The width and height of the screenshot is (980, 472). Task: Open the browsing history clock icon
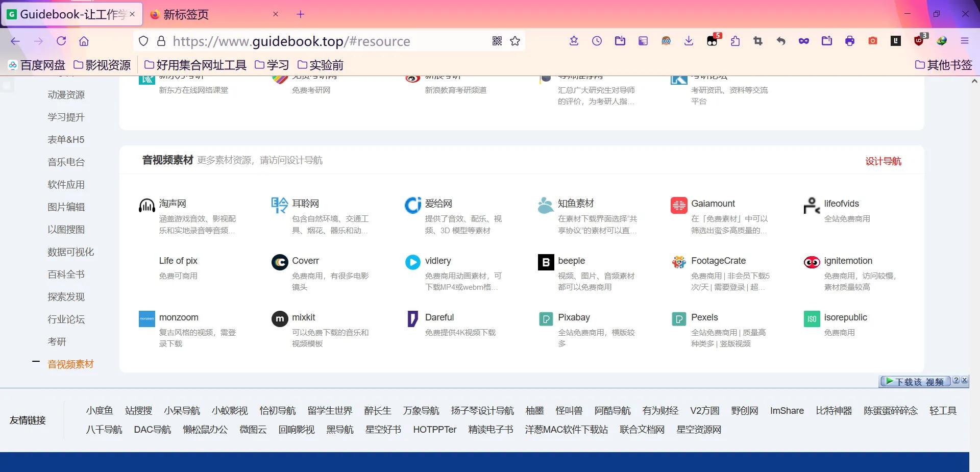coord(596,41)
